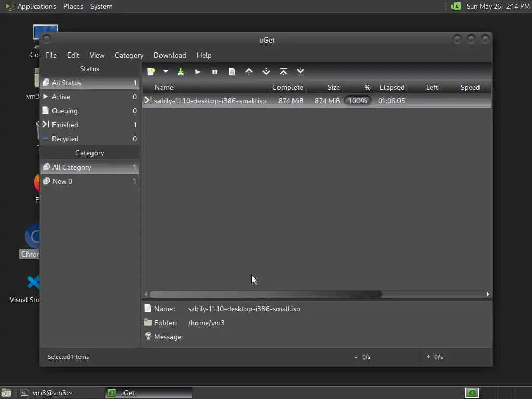
Task: Click the green save/grab clipboard icon
Action: point(181,72)
